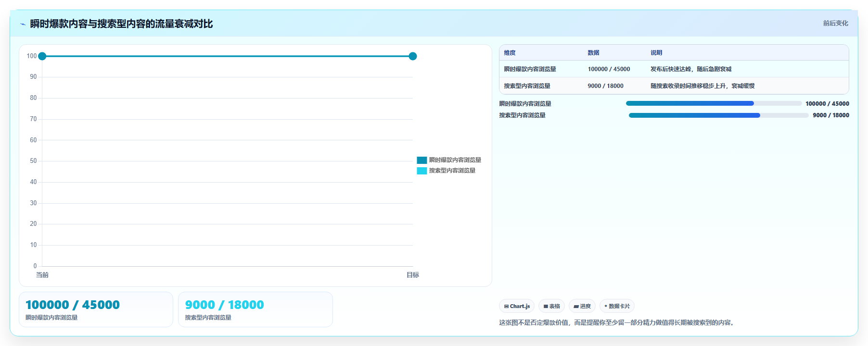Click the chart data point at 目标
Screen dimensions: 868x346
tap(413, 56)
